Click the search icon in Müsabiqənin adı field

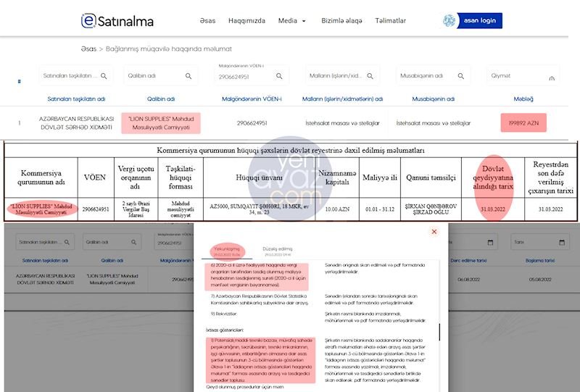coord(461,76)
